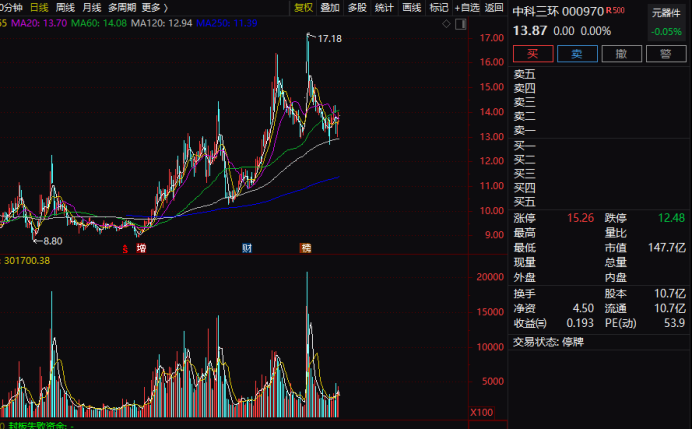693x429 pixels.
Task: Open the 多周期 multi-period menu
Action: (x=121, y=7)
